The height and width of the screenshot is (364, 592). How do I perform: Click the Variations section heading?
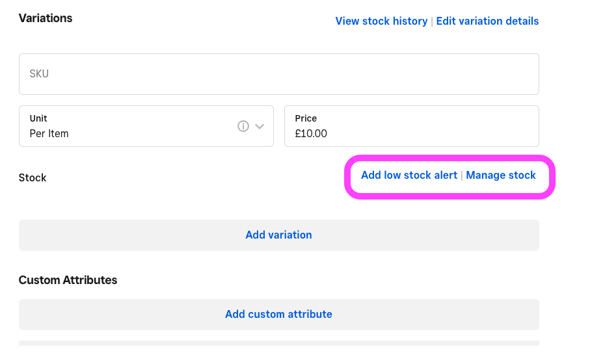click(x=46, y=18)
